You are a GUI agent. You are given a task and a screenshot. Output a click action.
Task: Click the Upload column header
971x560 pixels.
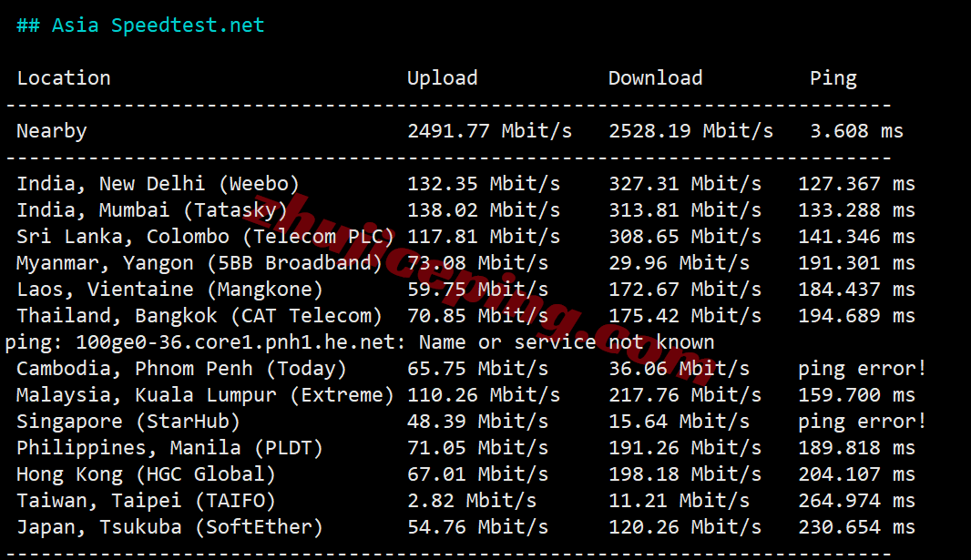442,78
